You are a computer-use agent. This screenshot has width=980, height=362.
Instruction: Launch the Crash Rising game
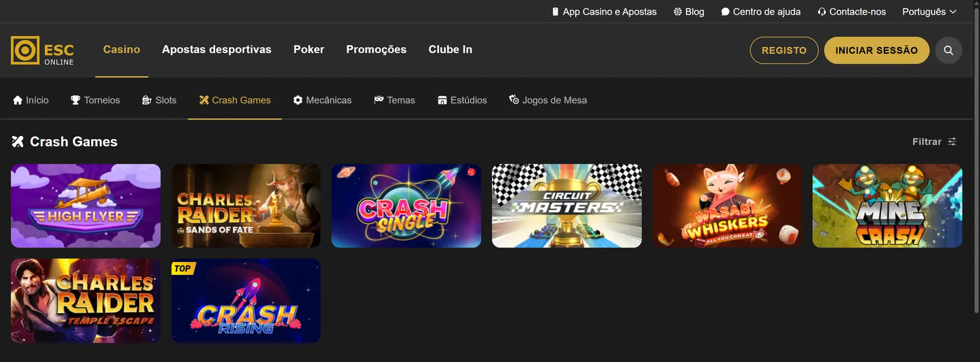(x=246, y=301)
